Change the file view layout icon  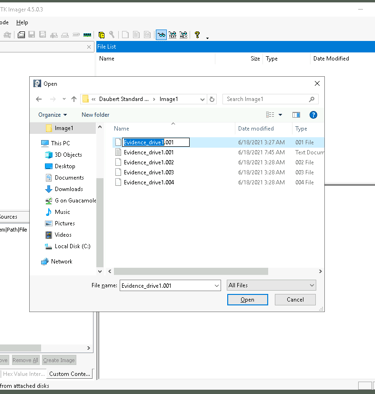tap(270, 115)
